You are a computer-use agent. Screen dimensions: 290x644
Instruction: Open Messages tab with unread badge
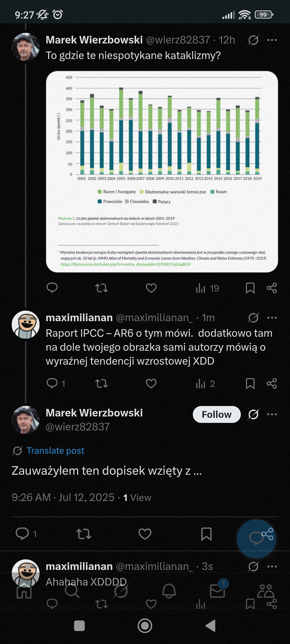coord(217,591)
